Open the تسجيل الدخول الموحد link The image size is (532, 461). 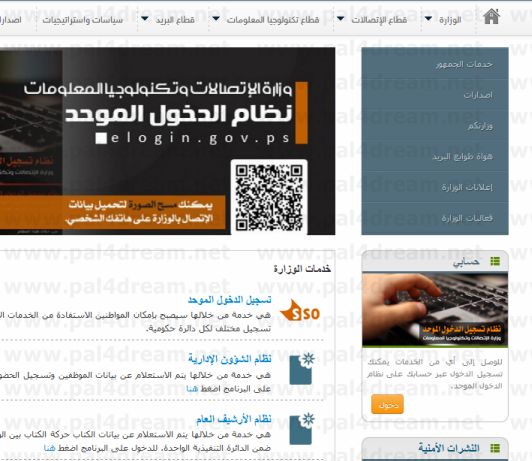click(x=230, y=300)
